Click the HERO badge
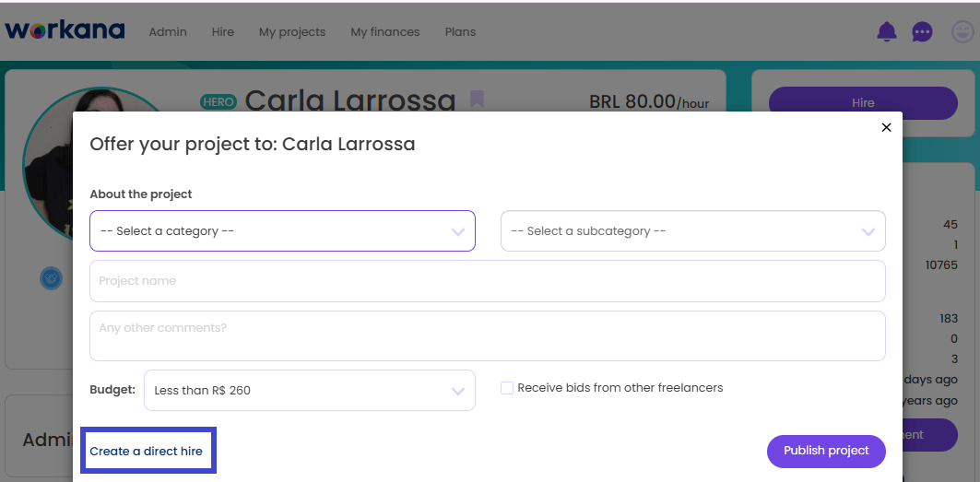The height and width of the screenshot is (482, 980). click(218, 102)
